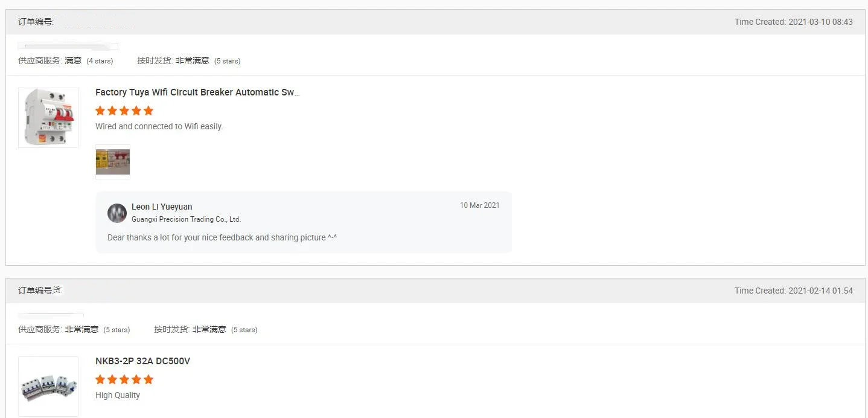868x418 pixels.
Task: Click the star rating under NKB3-2P title
Action: click(124, 379)
